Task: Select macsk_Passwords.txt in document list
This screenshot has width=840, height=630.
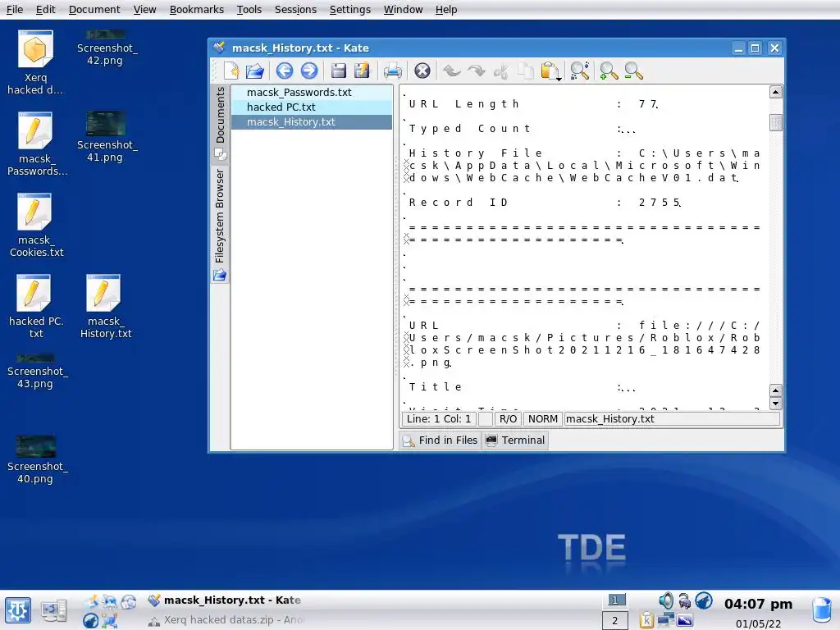Action: point(312,92)
